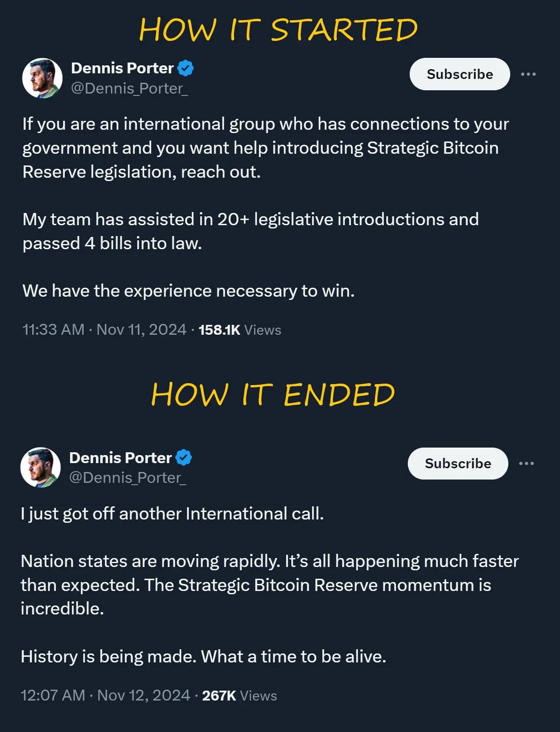Open Dennis Porter's avatar in 'How It Started' tweet

click(x=42, y=78)
